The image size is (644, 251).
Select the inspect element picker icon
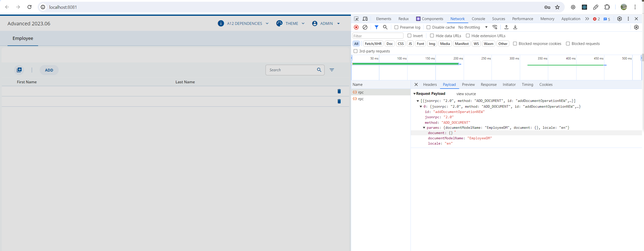(x=356, y=19)
